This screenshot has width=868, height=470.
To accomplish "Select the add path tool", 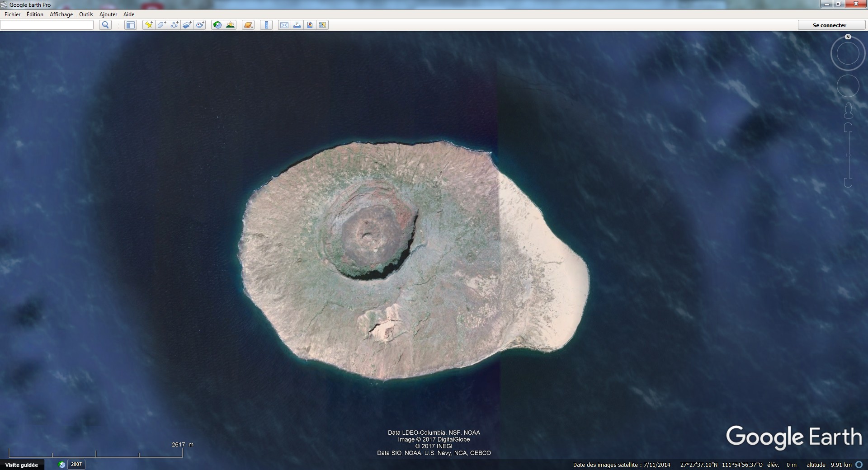I will click(174, 25).
